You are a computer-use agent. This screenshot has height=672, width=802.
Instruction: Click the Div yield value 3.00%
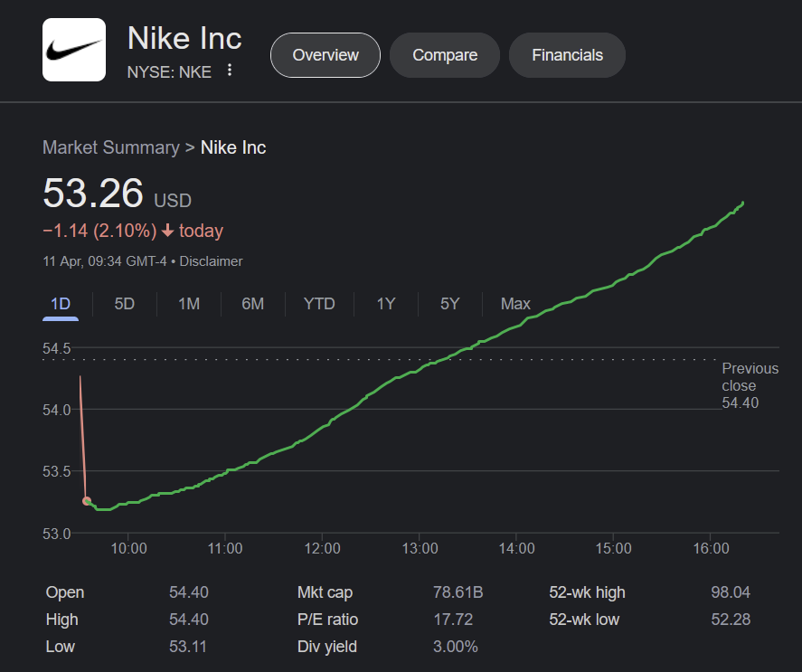point(455,647)
